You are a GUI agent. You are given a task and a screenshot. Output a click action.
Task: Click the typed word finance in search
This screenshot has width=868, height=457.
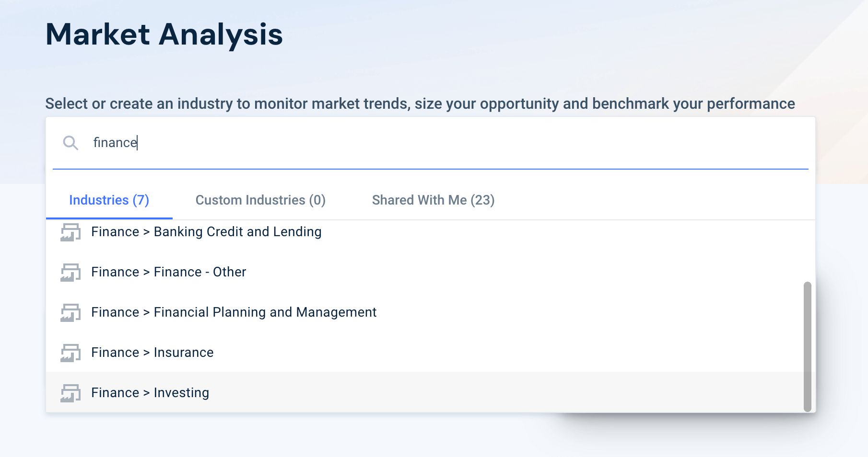(115, 142)
